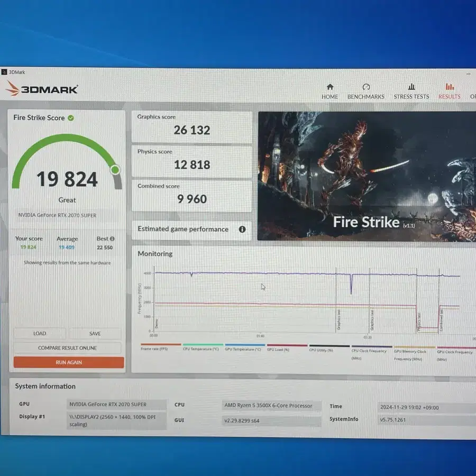Select the RESULTS tab
The image size is (476, 476).
[x=449, y=91]
